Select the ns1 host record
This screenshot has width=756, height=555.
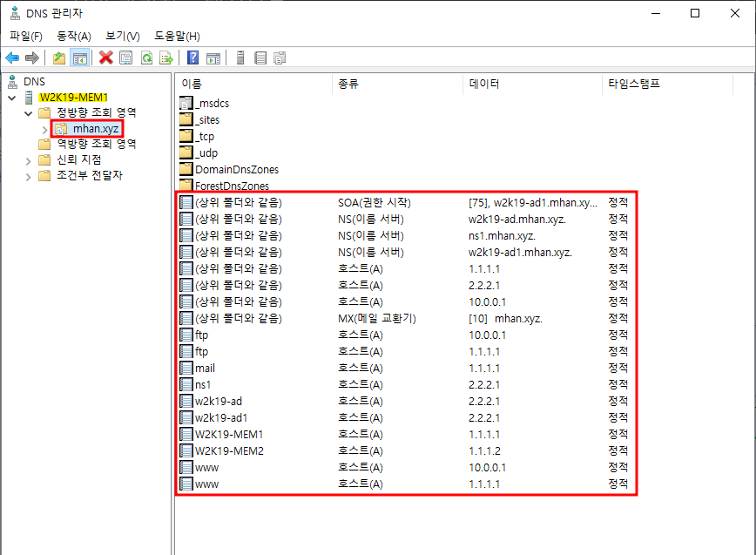[404, 385]
